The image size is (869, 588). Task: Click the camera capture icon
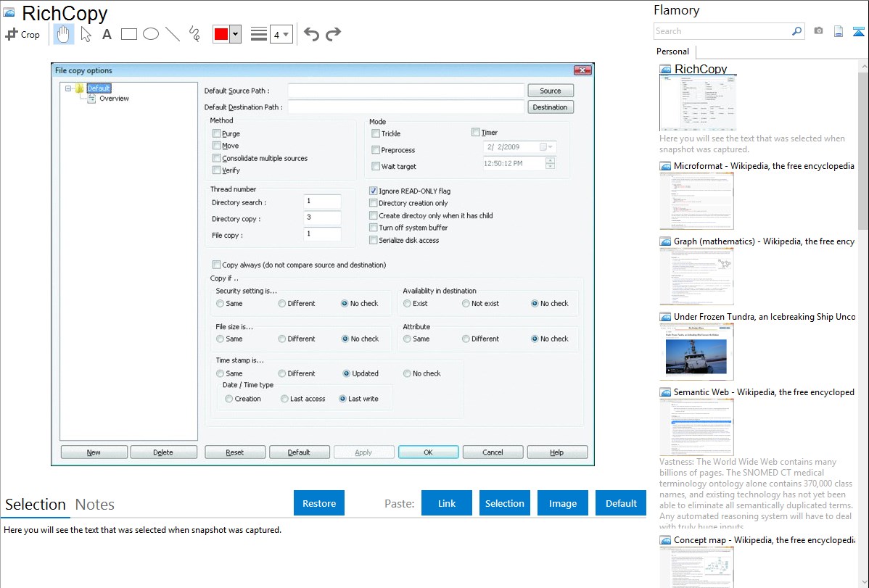tap(818, 31)
